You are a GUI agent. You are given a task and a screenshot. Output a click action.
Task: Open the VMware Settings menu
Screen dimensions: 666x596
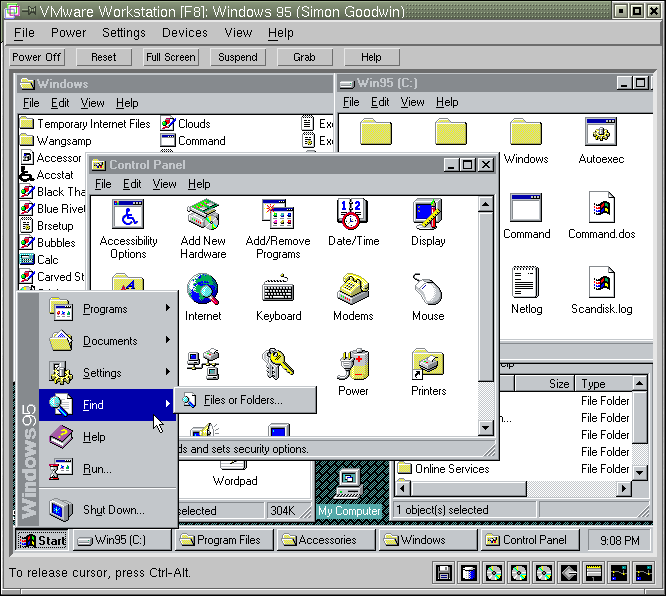124,33
